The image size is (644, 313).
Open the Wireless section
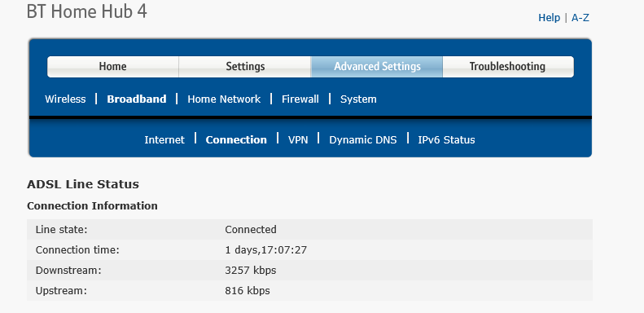(65, 99)
